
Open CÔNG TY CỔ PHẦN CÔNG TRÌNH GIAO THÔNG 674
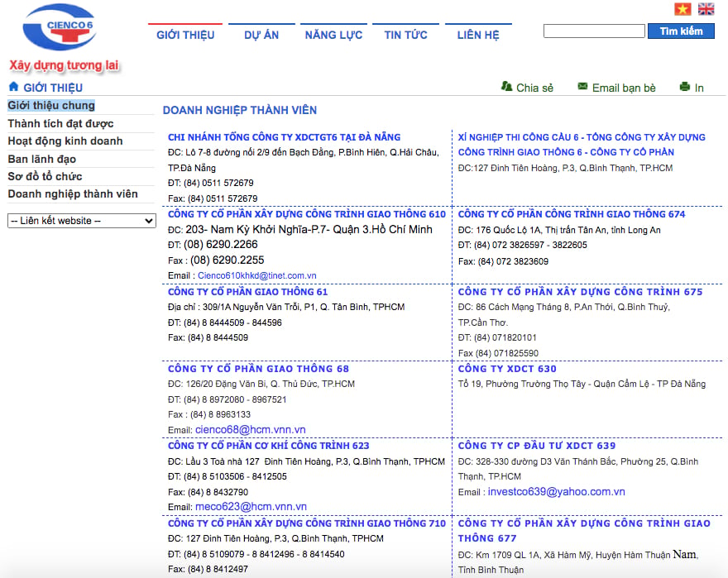click(x=572, y=214)
